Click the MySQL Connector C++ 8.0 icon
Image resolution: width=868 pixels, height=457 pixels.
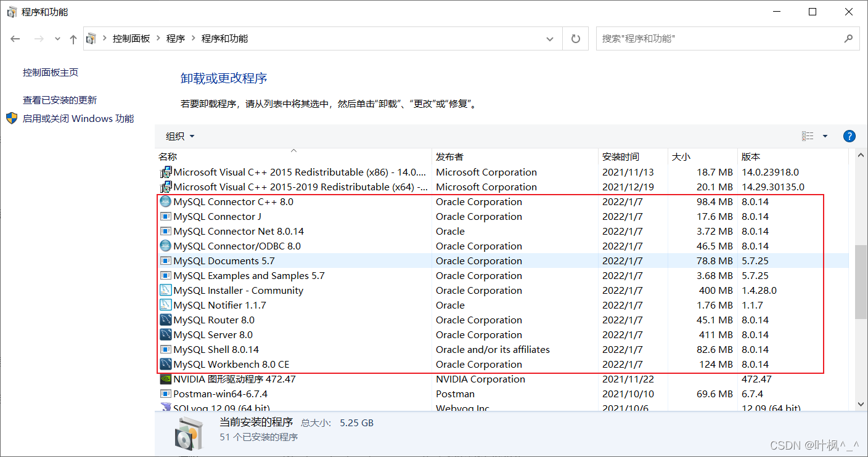point(165,201)
